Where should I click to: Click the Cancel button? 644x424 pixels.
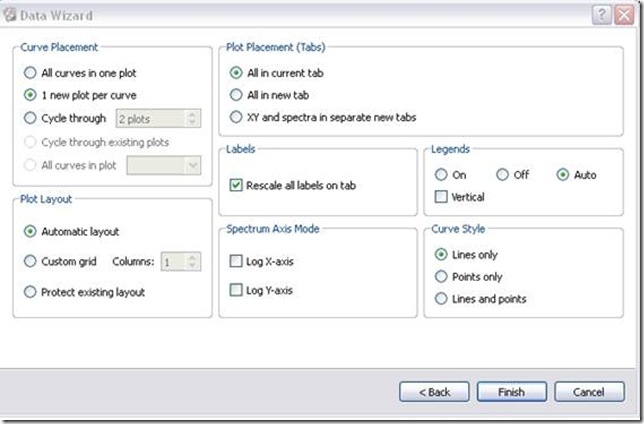click(x=589, y=392)
